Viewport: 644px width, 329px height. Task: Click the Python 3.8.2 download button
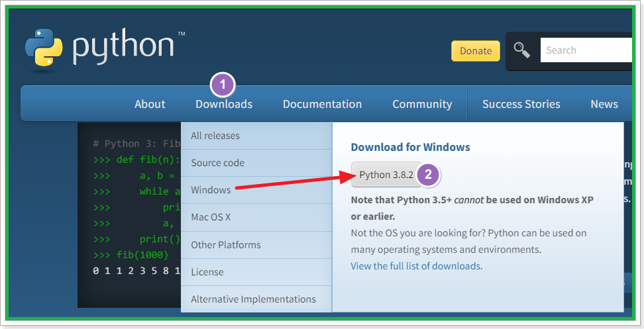click(386, 175)
